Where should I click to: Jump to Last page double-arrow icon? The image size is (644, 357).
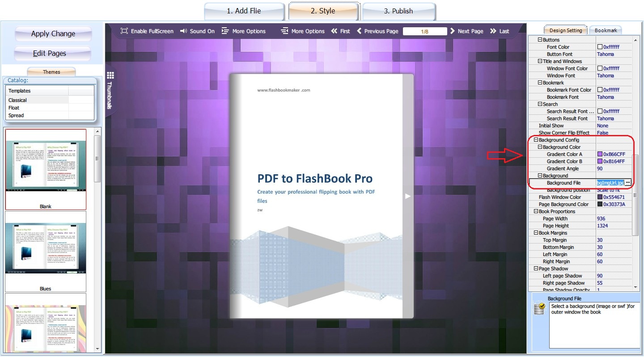coord(493,31)
